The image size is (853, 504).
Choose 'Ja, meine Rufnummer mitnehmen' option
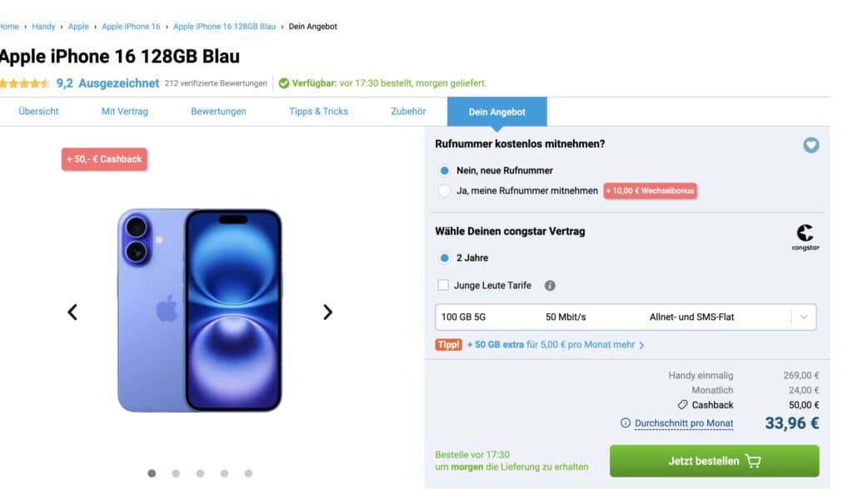[x=445, y=191]
